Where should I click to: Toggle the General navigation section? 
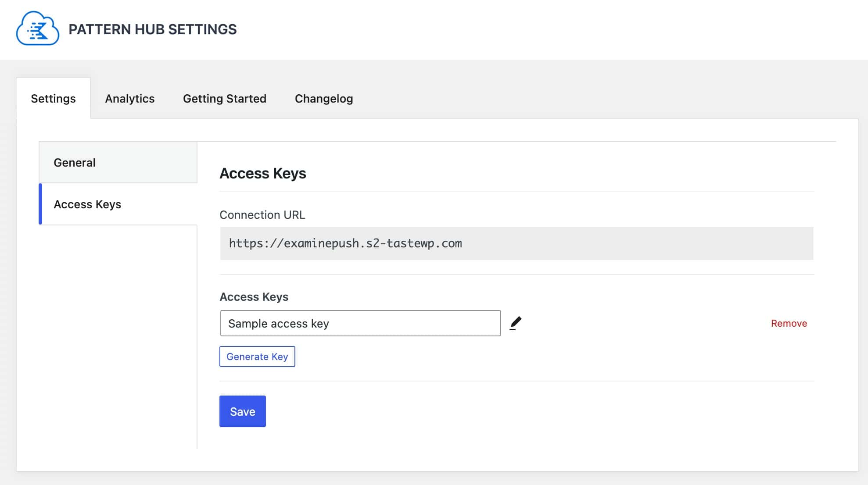click(x=118, y=162)
